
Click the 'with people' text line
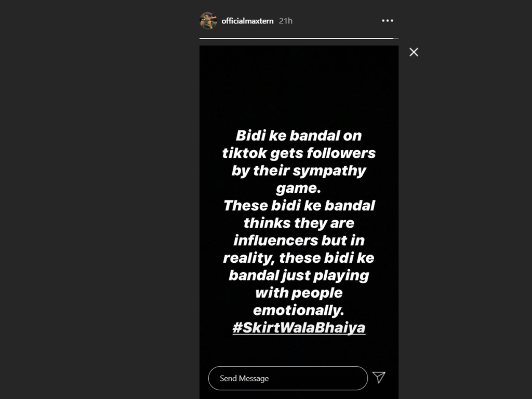[x=299, y=293]
